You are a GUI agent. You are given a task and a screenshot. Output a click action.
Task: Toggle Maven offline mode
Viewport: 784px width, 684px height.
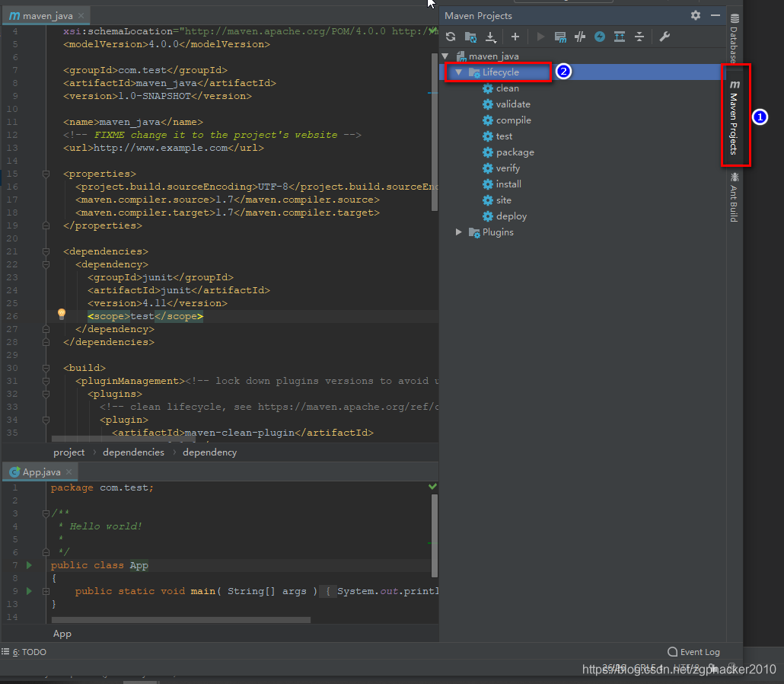coord(580,37)
